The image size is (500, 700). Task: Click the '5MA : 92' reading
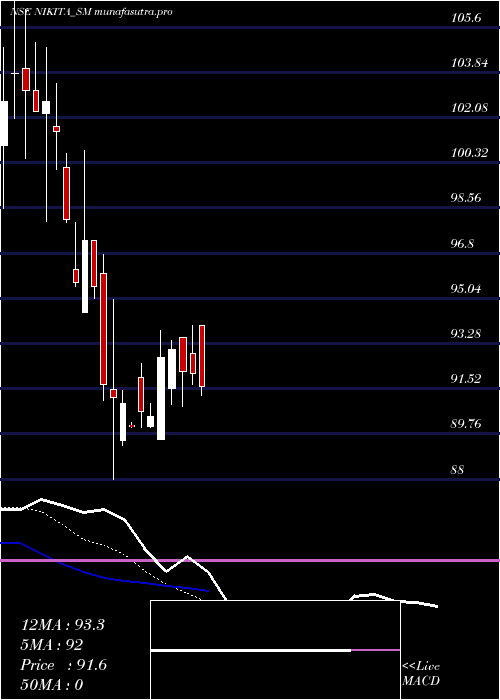(x=51, y=645)
